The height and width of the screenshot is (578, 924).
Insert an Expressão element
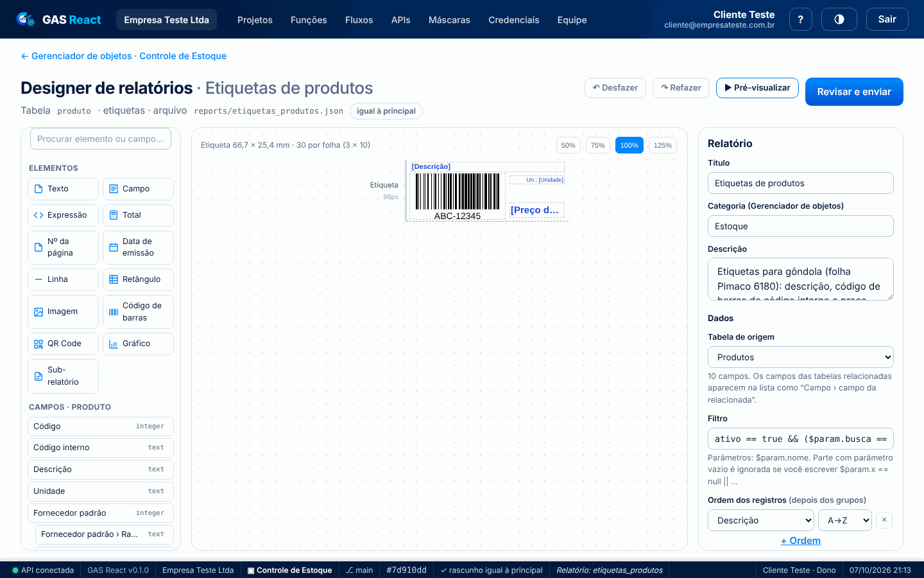coord(63,215)
